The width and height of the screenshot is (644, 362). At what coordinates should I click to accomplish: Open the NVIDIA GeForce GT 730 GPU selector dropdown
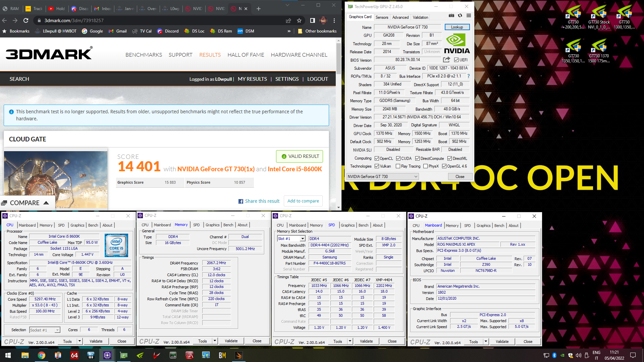point(382,177)
